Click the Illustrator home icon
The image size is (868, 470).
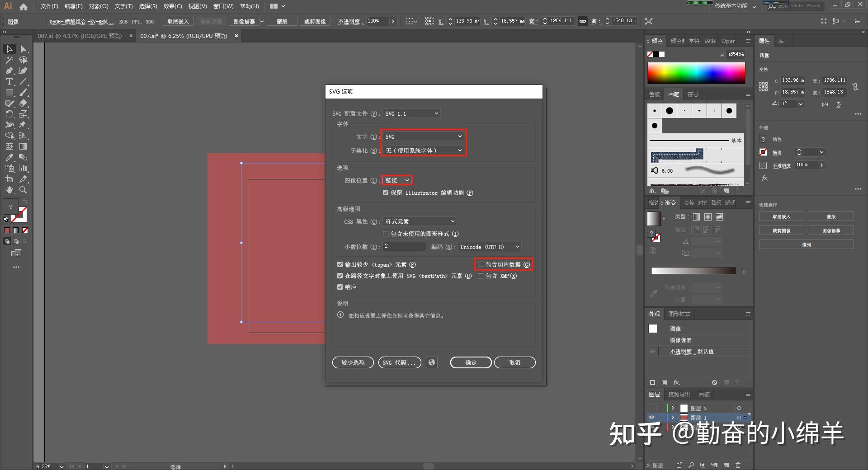point(24,6)
